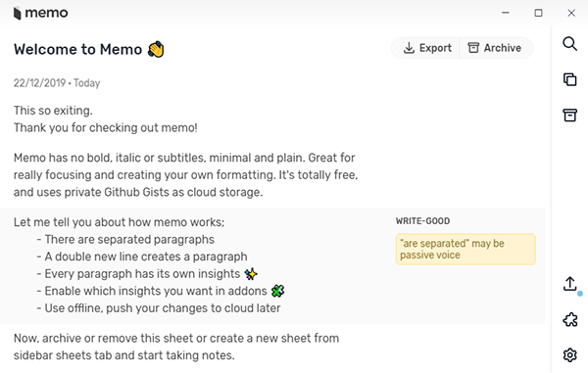Screen dimensions: 588x373
Task: Archive the Welcome to Memo sheet
Action: pyautogui.click(x=496, y=48)
